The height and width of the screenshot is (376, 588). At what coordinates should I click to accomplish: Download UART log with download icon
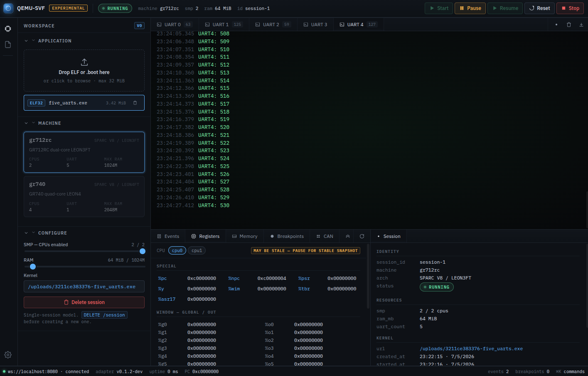[581, 25]
